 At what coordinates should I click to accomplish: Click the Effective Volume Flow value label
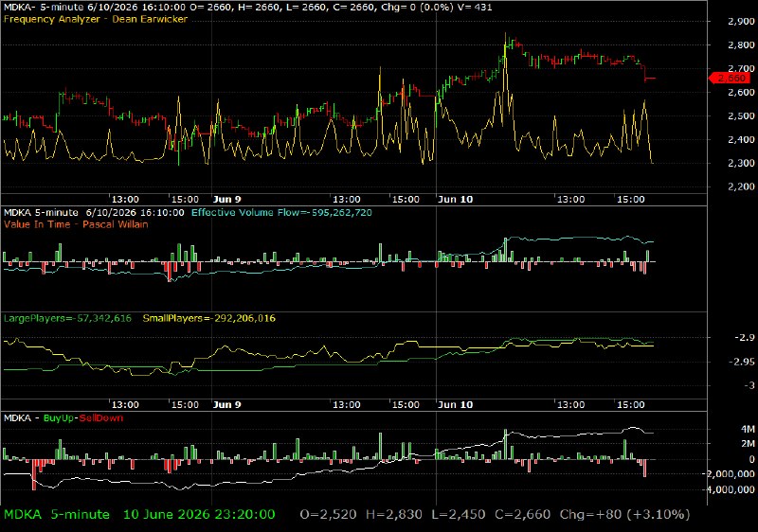coord(281,212)
